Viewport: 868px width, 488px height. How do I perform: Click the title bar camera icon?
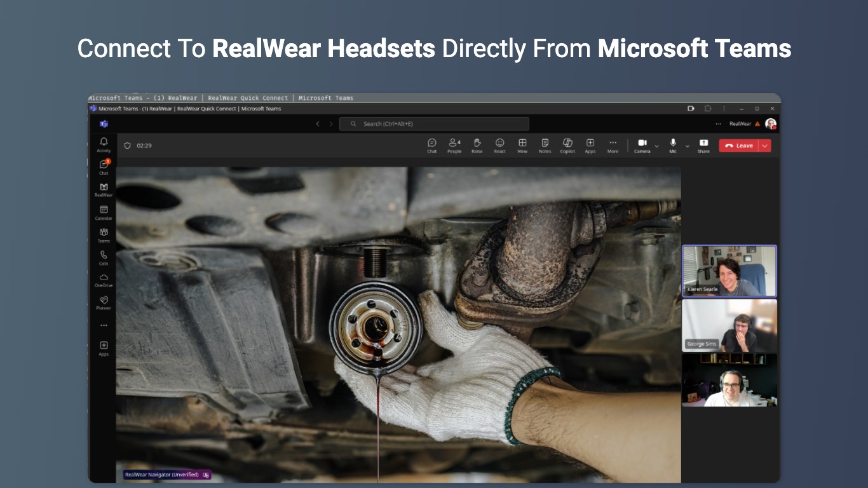(x=691, y=109)
